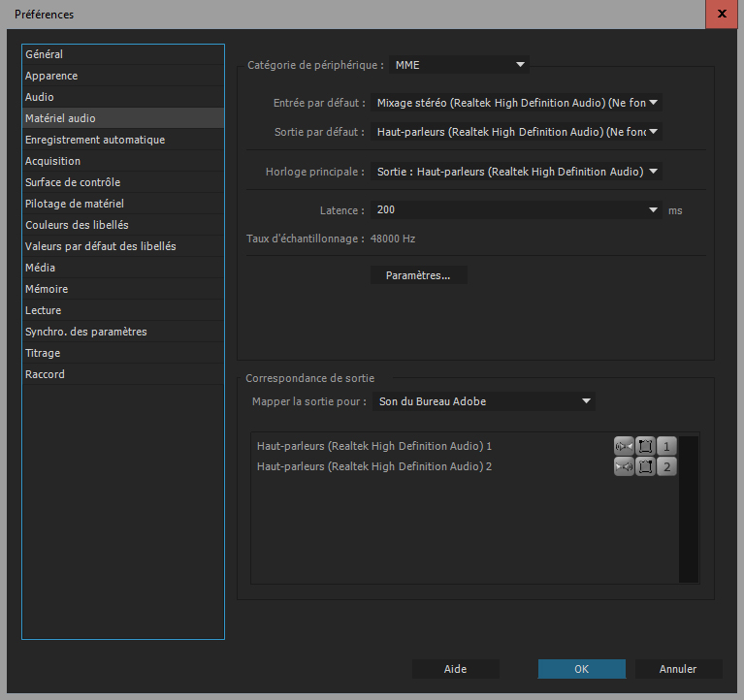Expand the Sortie par défaut dropdown
Image resolution: width=744 pixels, height=700 pixels.
516,132
